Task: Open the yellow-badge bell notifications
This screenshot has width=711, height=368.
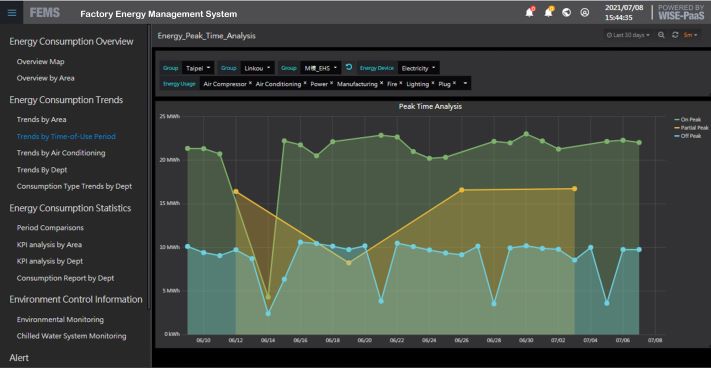Action: pyautogui.click(x=549, y=12)
